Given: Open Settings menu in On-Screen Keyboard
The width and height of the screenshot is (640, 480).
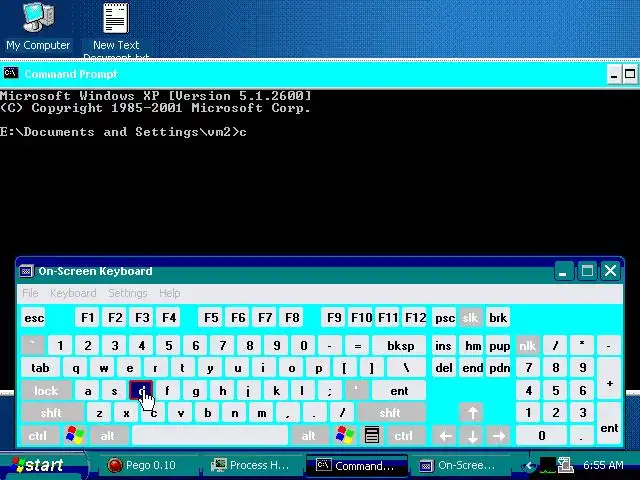Looking at the screenshot, I should (x=128, y=293).
